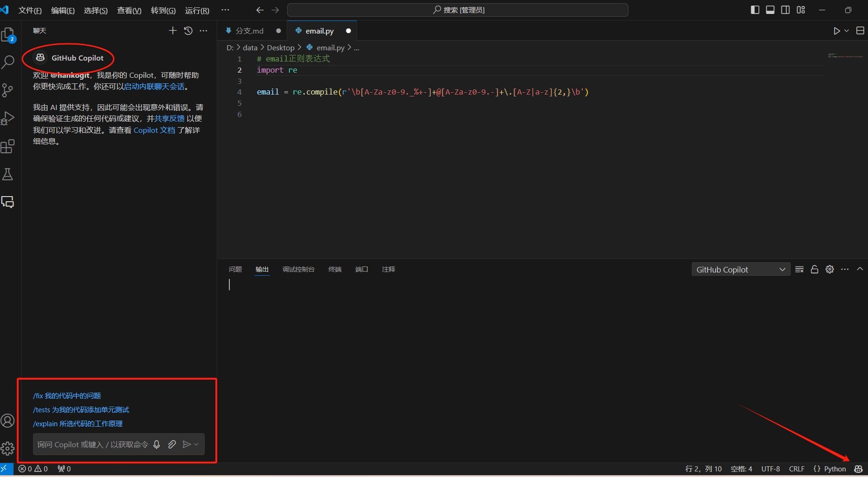
Task: Activate voice input mic in chat box
Action: pos(157,444)
